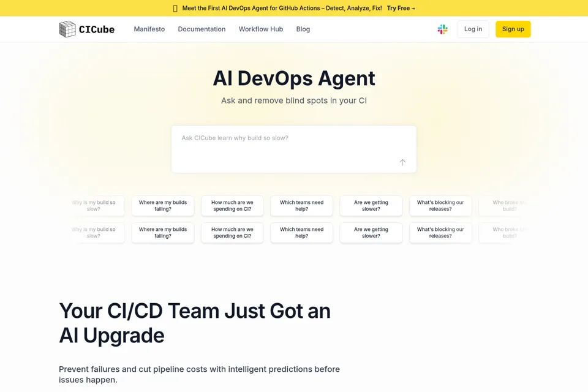The image size is (588, 392).
Task: Go to Workflow Hub
Action: (x=261, y=29)
